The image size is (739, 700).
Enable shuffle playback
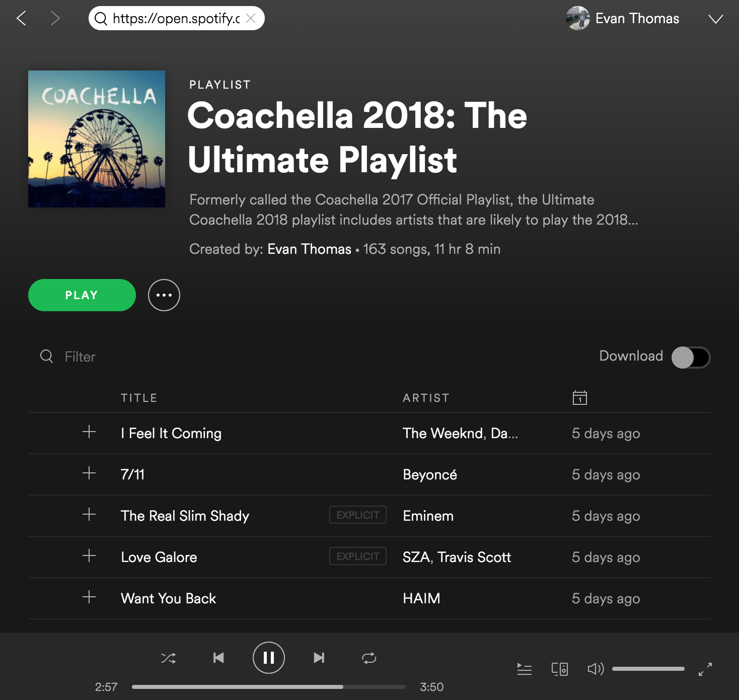coord(168,658)
